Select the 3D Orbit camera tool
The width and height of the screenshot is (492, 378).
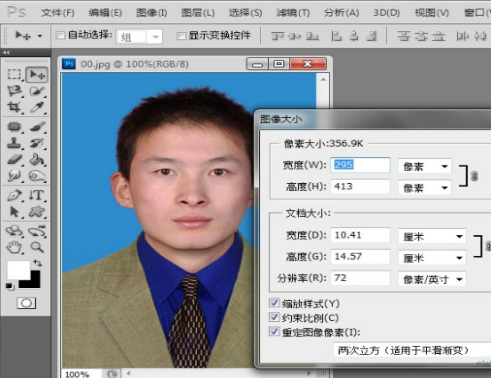click(x=37, y=231)
